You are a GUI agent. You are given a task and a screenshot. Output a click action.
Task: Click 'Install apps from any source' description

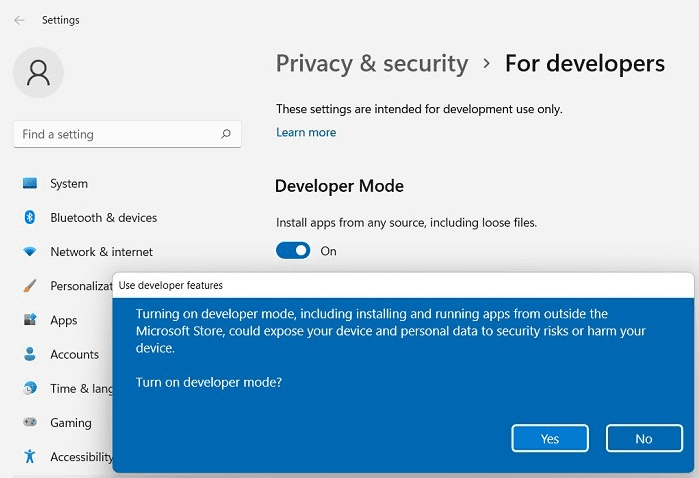point(406,223)
